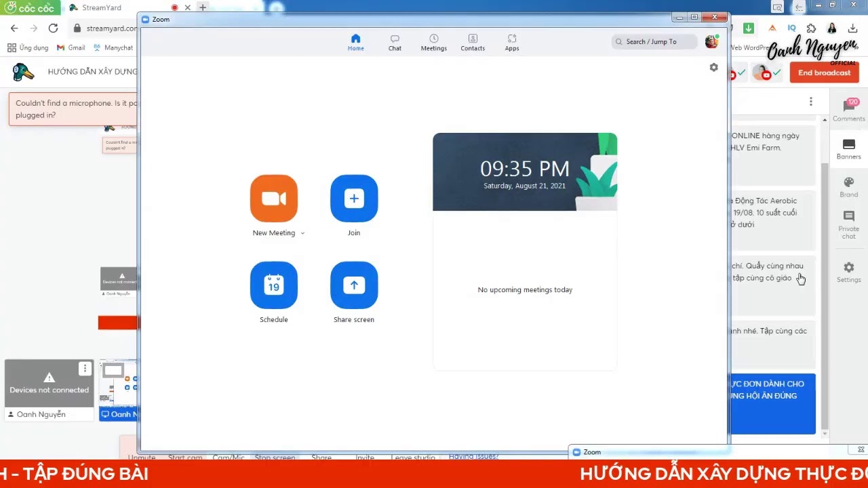Start a New Meeting in Zoom
This screenshot has height=488, width=868.
pos(274,199)
